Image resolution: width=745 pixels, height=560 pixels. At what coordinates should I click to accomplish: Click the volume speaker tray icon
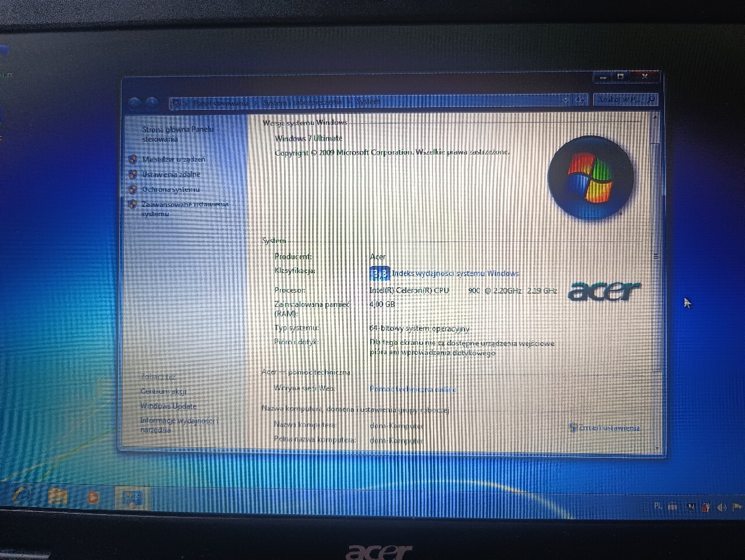pos(722,507)
